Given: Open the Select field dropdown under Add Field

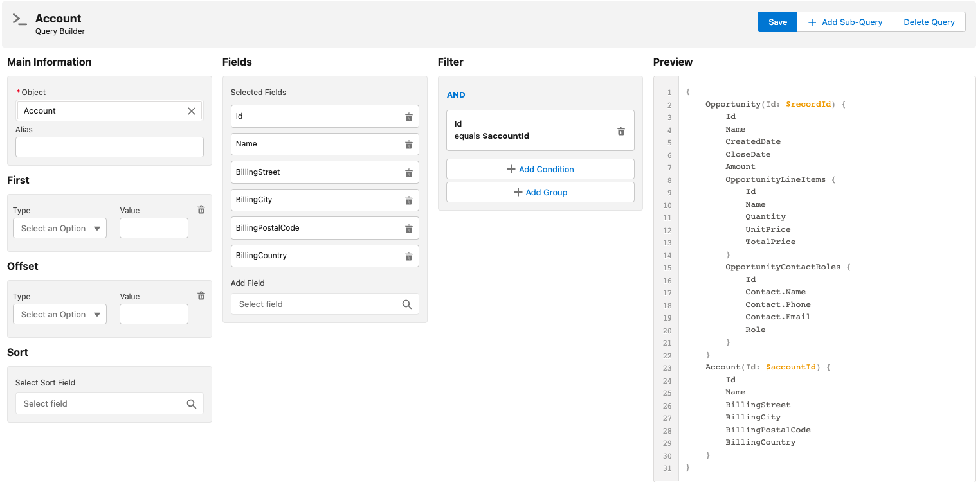Looking at the screenshot, I should pyautogui.click(x=315, y=304).
